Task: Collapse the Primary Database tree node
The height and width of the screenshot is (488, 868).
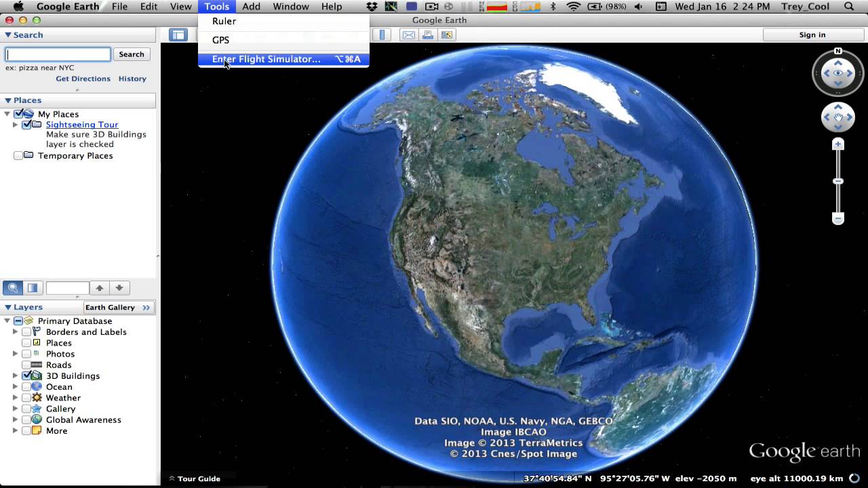Action: point(7,321)
